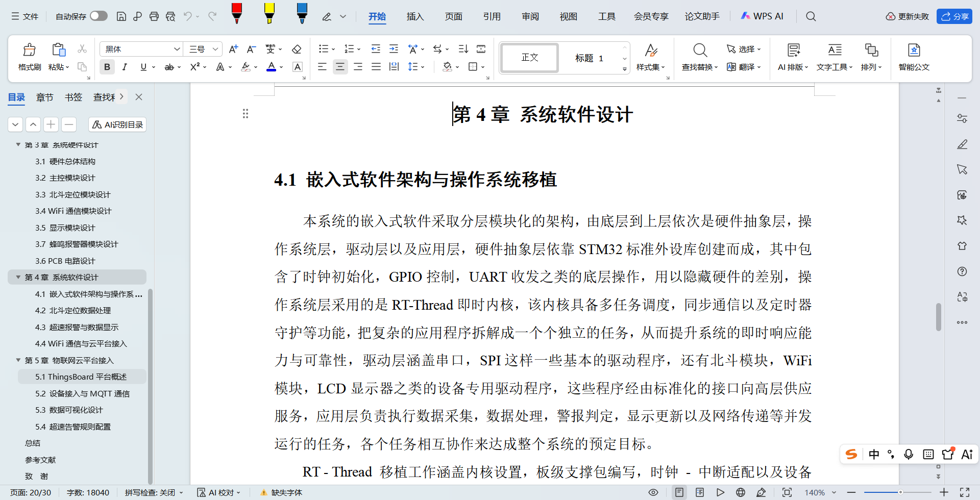Open the font color (blue A) swatch
The height and width of the screenshot is (500, 980).
272,67
